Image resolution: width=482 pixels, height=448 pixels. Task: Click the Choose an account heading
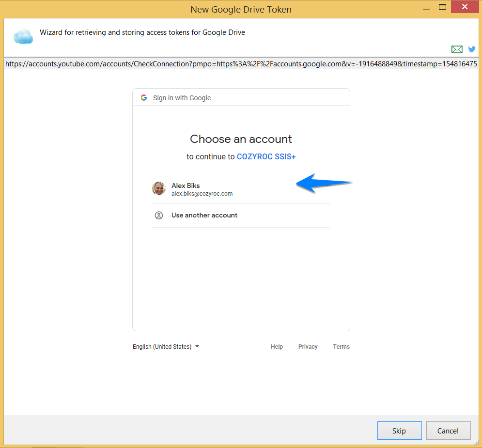click(241, 139)
